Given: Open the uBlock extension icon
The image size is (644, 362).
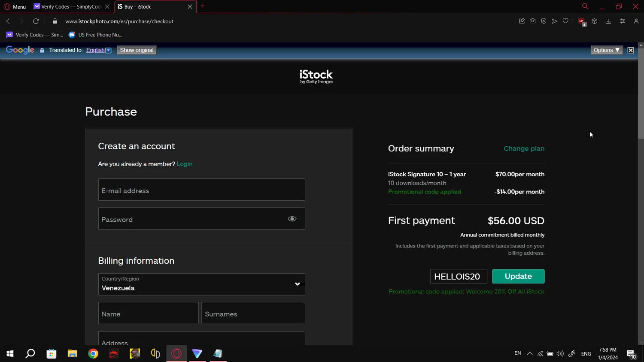Looking at the screenshot, I should [x=582, y=21].
